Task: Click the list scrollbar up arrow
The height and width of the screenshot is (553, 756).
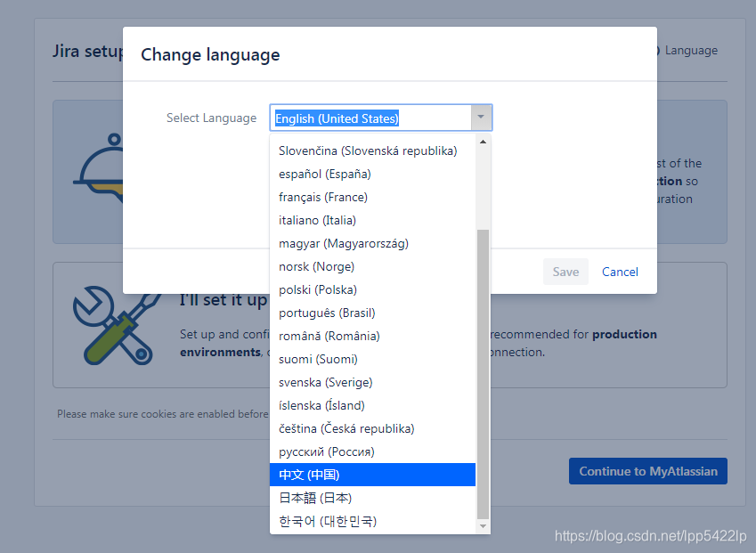Action: (483, 142)
